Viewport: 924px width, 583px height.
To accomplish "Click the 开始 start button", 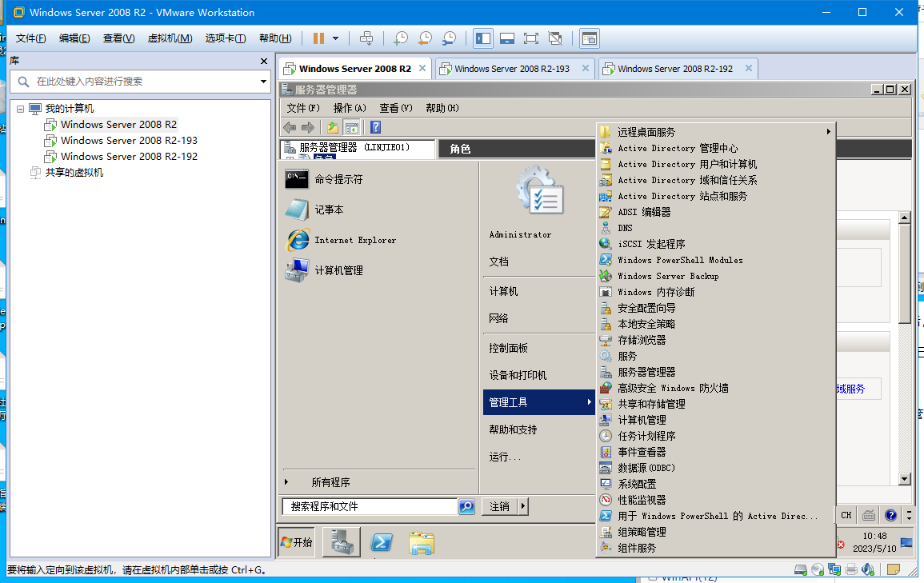I will 297,541.
